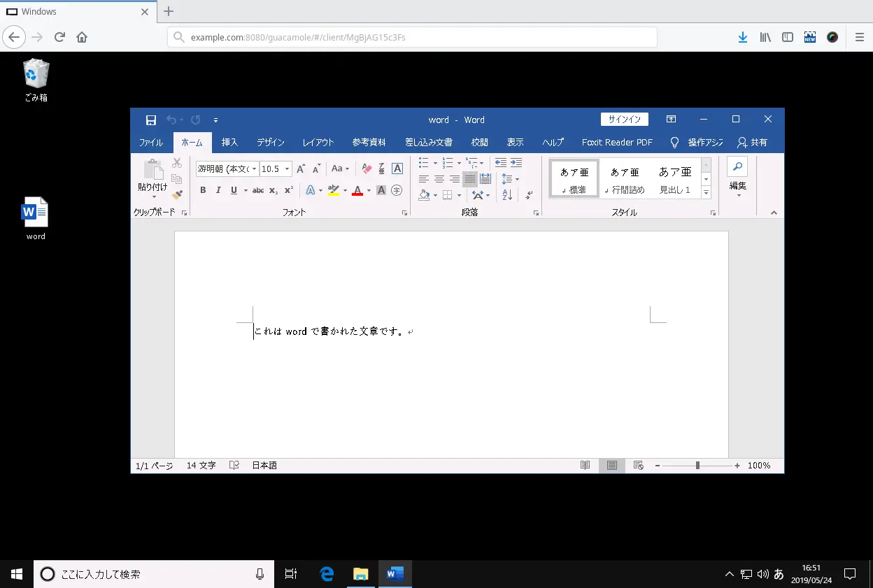Decrease paragraph indent

click(x=501, y=162)
